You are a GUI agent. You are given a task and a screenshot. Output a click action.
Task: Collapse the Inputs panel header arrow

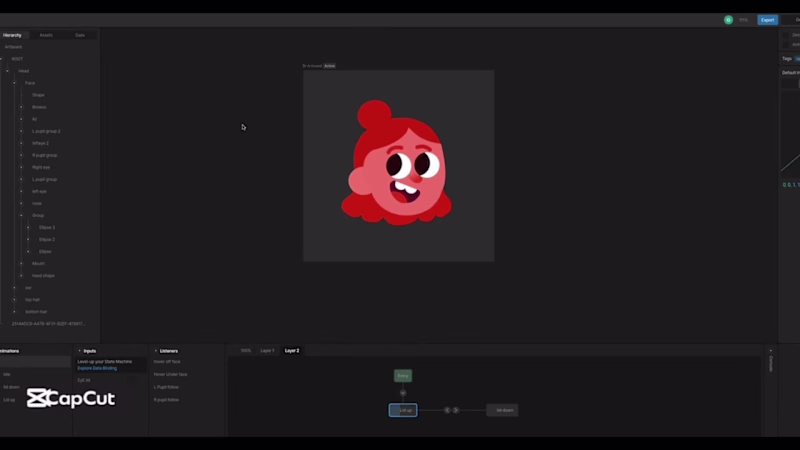click(x=80, y=351)
